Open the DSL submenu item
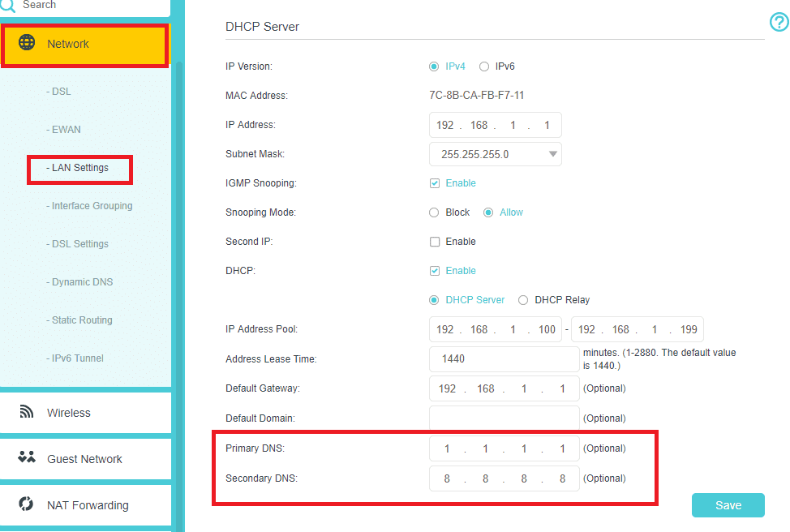Viewport: 790px width, 532px height. [x=58, y=91]
